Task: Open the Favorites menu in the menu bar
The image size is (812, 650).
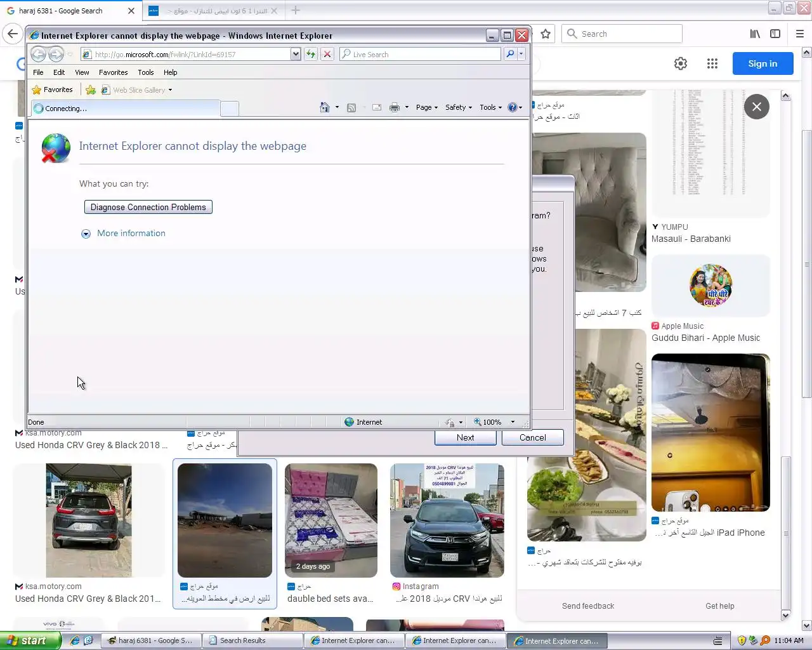Action: [114, 72]
